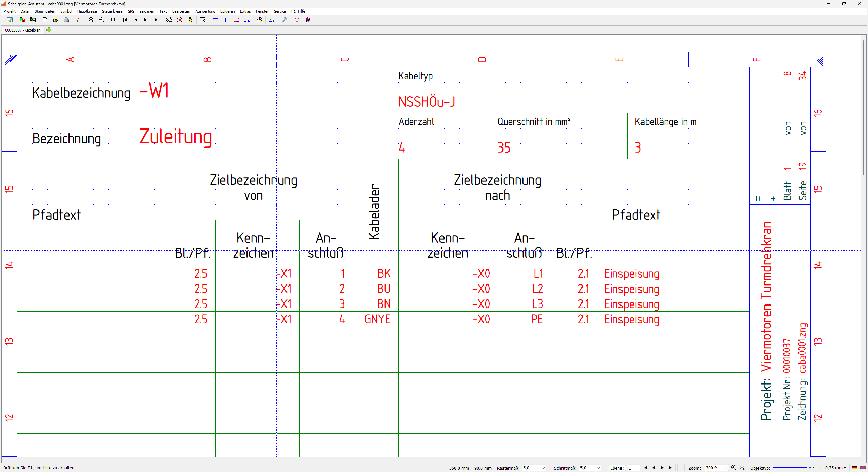Click the red power icon
The width and height of the screenshot is (868, 472).
pyautogui.click(x=297, y=20)
